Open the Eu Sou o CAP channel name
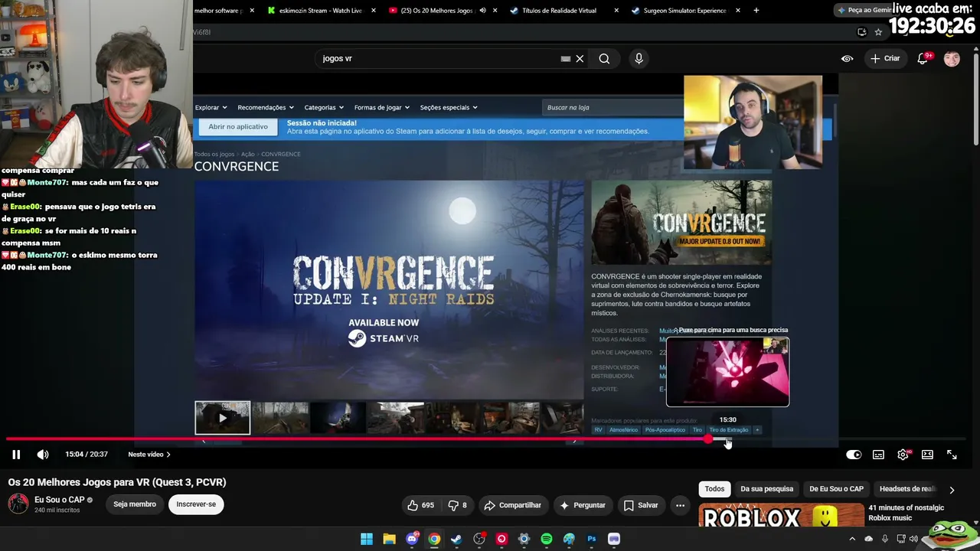This screenshot has height=551, width=980. (60, 500)
